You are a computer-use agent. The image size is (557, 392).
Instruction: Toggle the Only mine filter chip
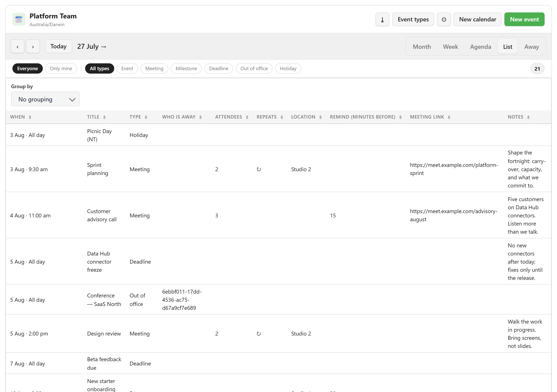click(x=61, y=68)
